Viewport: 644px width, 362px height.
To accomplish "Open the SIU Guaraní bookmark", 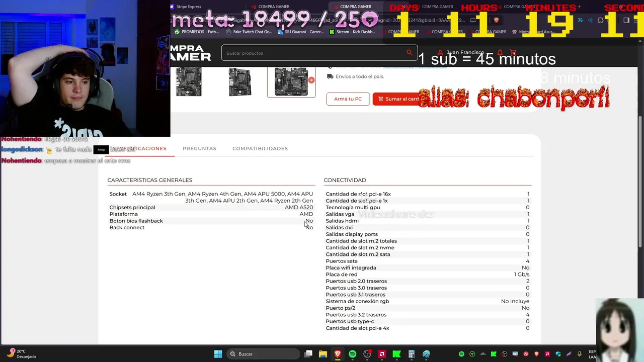I will pos(301,32).
